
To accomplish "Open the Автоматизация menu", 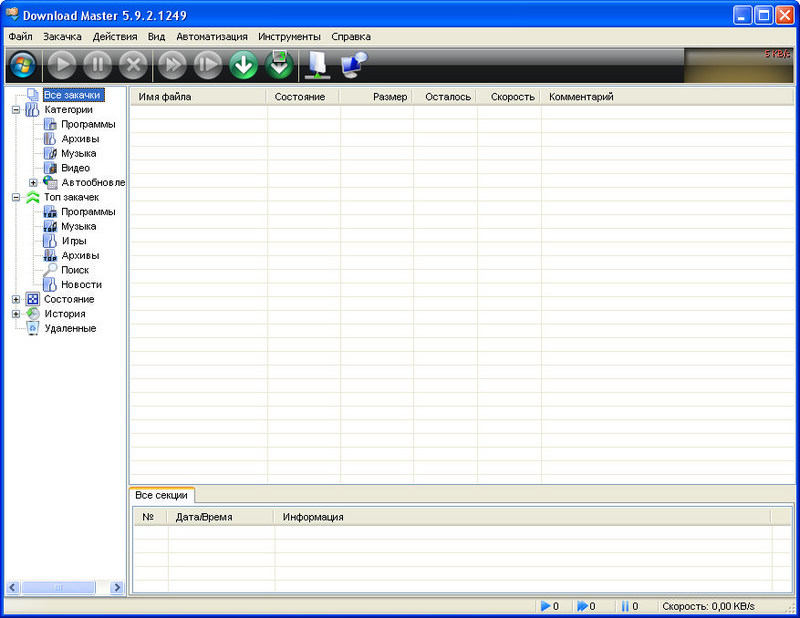I will (212, 37).
